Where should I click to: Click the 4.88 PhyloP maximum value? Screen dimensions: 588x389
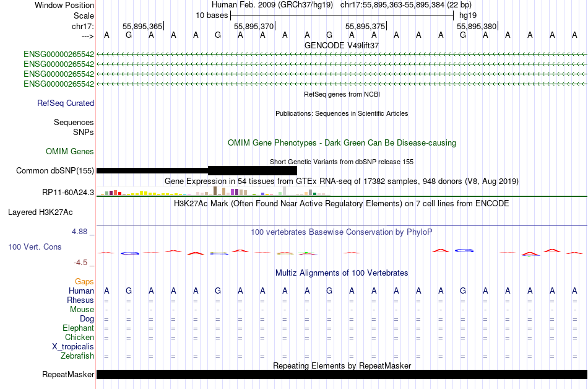tap(79, 232)
